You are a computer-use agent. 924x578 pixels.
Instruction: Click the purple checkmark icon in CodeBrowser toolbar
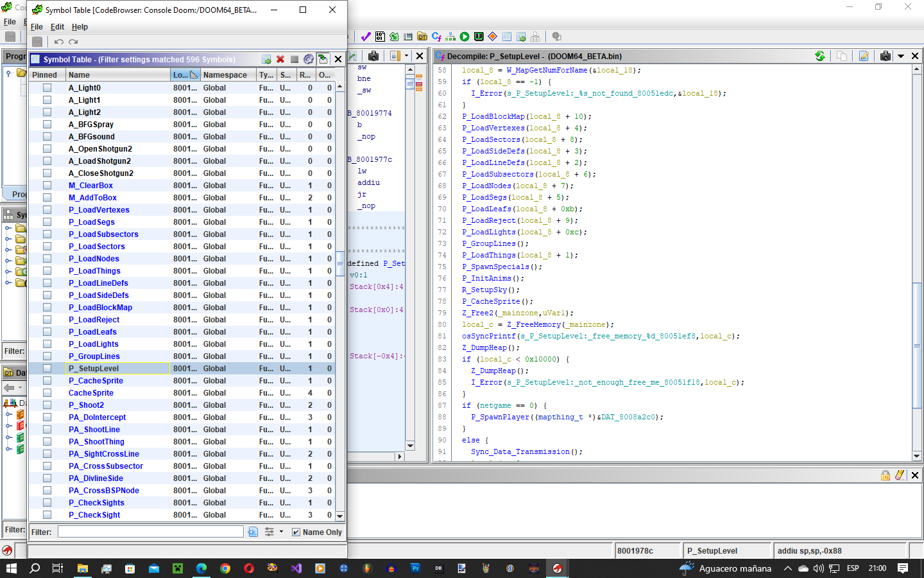pyautogui.click(x=366, y=37)
